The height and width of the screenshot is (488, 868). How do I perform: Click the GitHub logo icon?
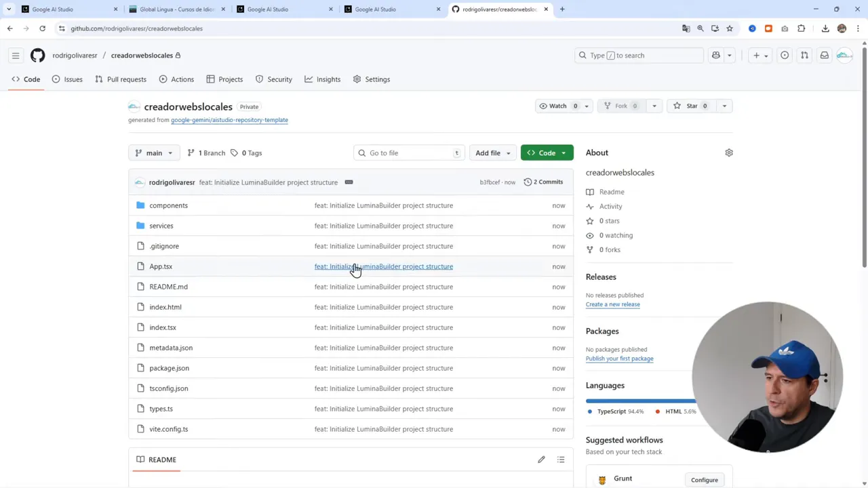point(37,55)
